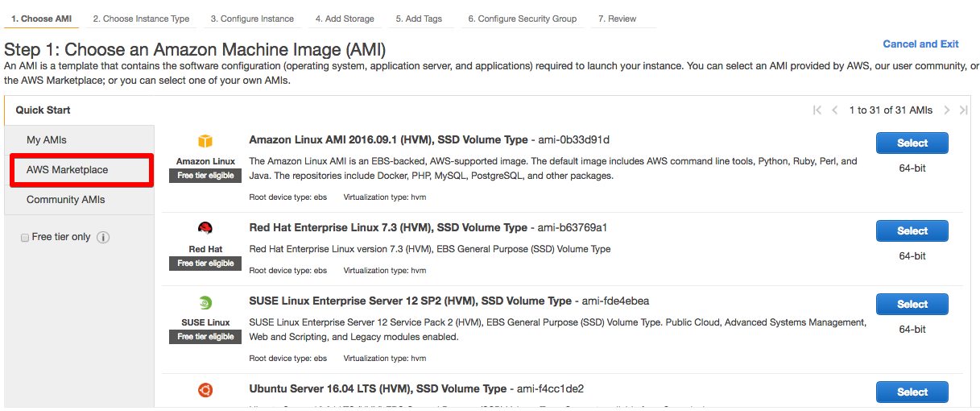Click the Step 1 Choose an AMI heading

[x=195, y=49]
